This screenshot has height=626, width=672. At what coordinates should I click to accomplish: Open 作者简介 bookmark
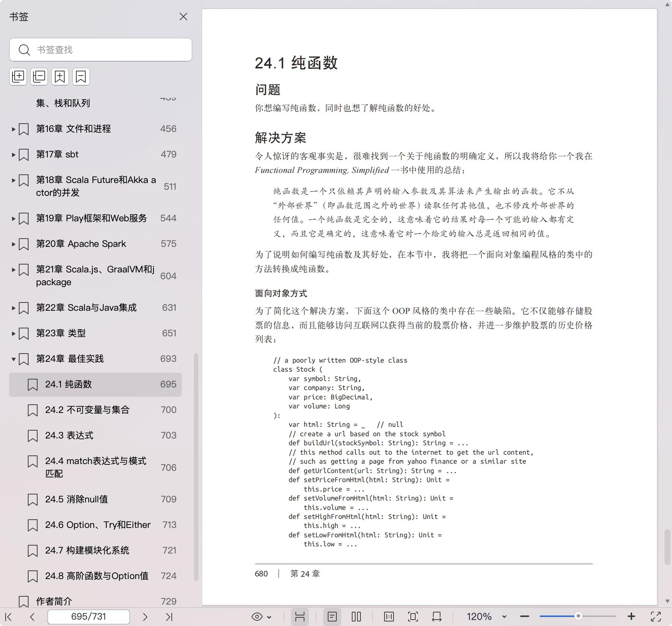[54, 602]
